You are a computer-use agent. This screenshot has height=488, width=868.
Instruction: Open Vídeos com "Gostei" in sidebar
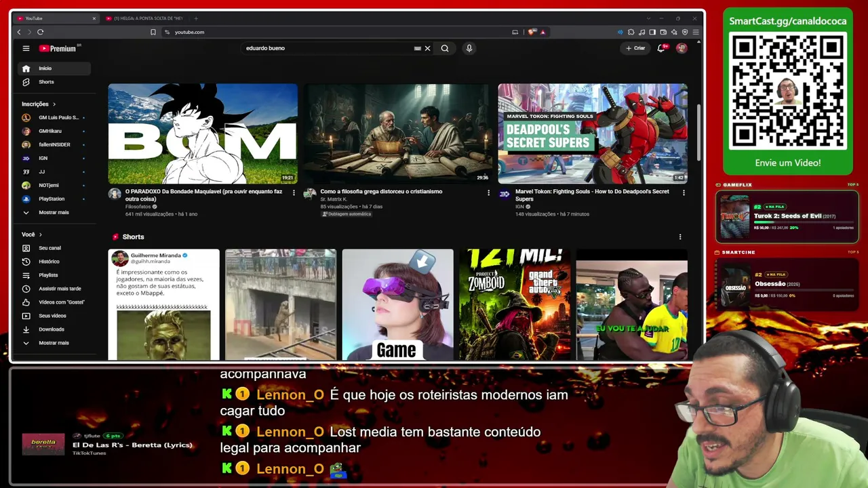click(x=54, y=302)
